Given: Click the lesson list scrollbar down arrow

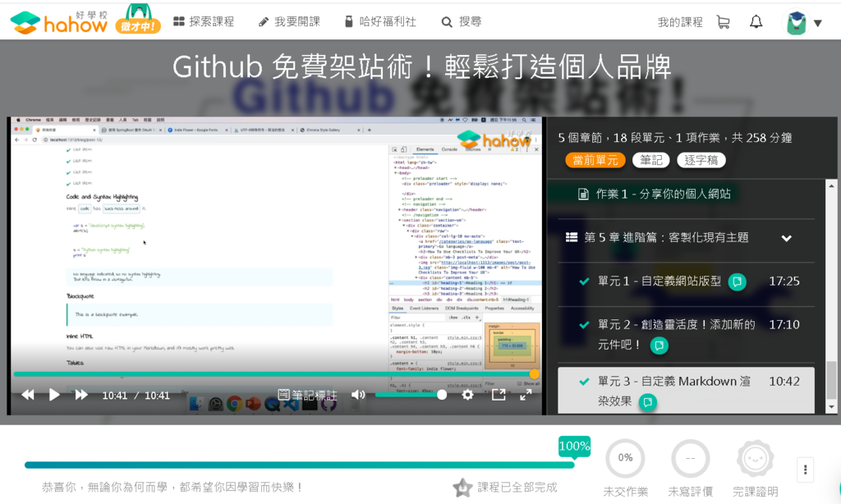Looking at the screenshot, I should [x=831, y=407].
